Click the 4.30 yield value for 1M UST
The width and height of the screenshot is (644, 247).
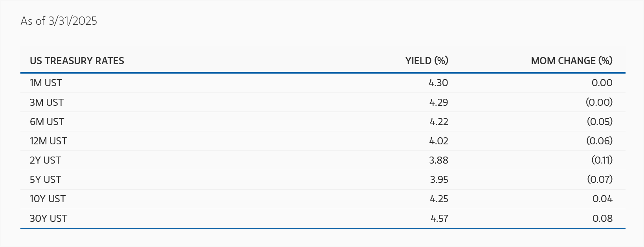coord(438,83)
